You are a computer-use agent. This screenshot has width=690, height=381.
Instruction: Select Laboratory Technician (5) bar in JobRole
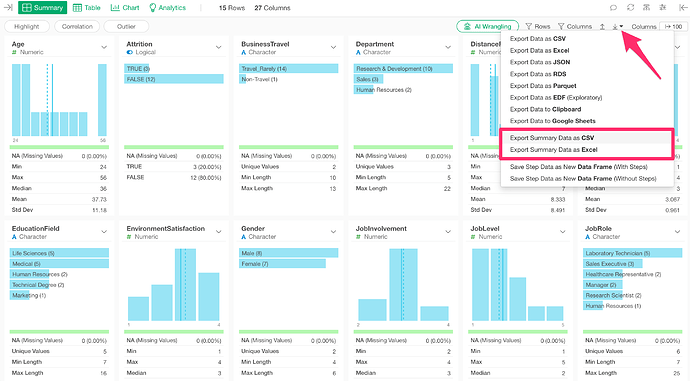click(632, 253)
